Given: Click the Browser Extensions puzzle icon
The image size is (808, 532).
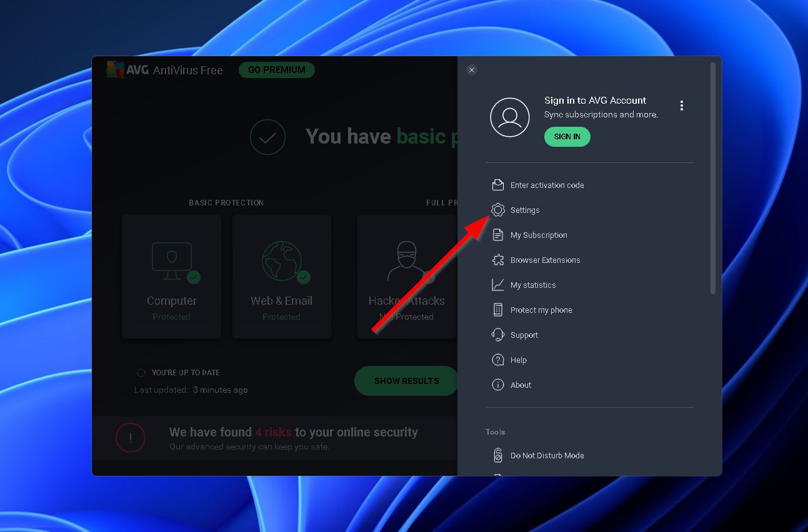Looking at the screenshot, I should tap(498, 260).
